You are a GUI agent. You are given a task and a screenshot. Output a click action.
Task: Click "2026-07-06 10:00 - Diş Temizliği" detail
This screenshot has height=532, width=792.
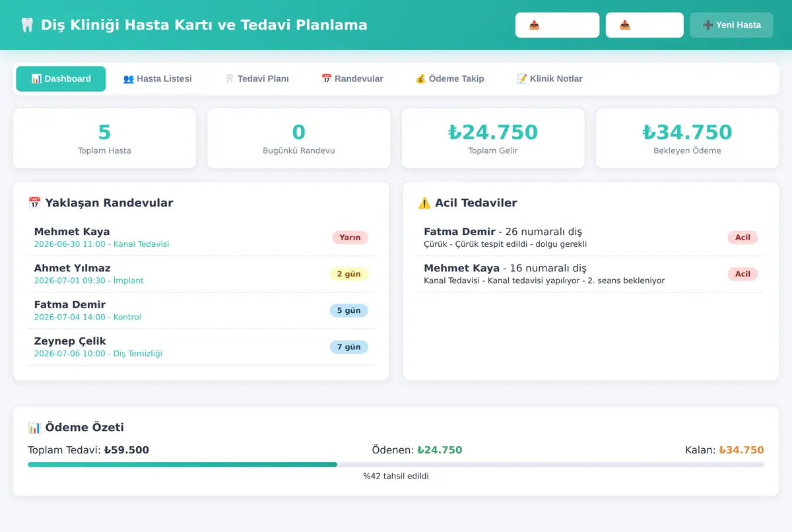98,353
